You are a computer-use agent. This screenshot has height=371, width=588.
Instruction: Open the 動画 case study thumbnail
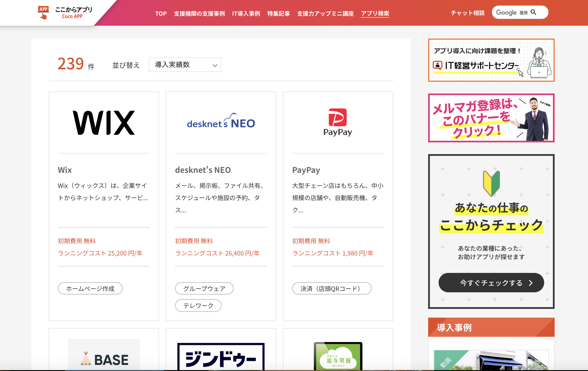(491, 360)
